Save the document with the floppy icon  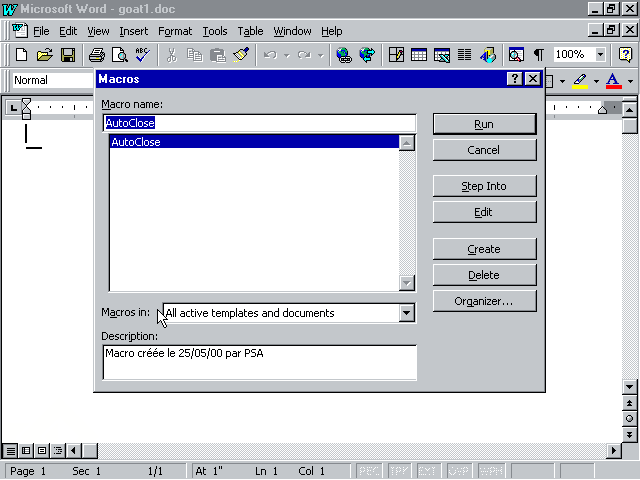pos(68,55)
